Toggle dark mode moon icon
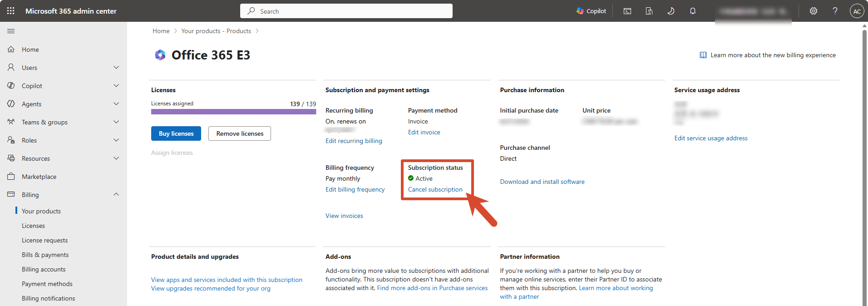This screenshot has width=868, height=306. 671,11
